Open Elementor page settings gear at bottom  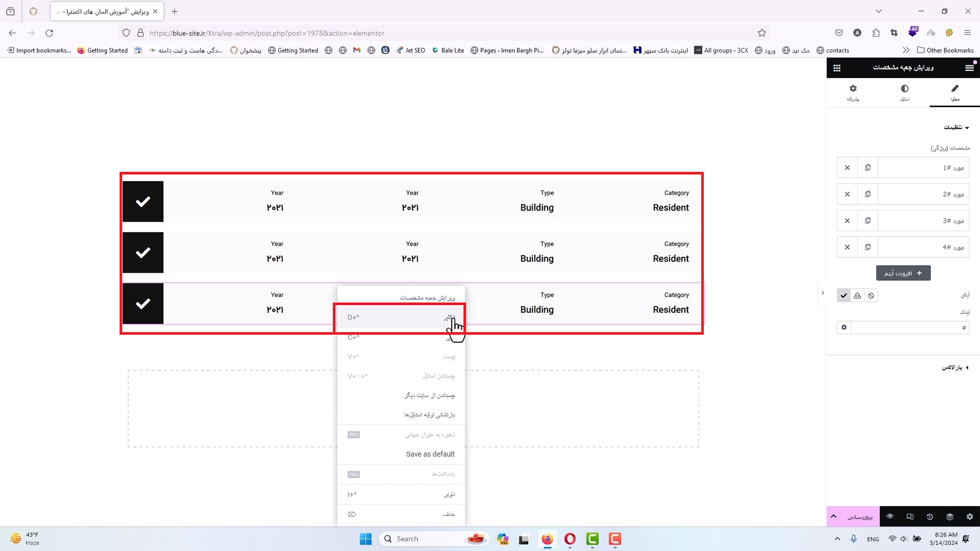[x=970, y=517]
